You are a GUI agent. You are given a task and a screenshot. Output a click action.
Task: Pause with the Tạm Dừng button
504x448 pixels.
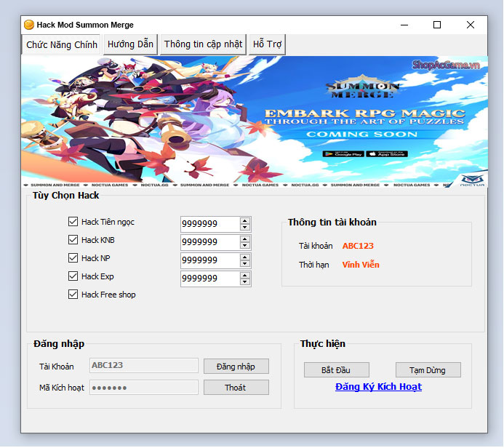click(x=428, y=370)
